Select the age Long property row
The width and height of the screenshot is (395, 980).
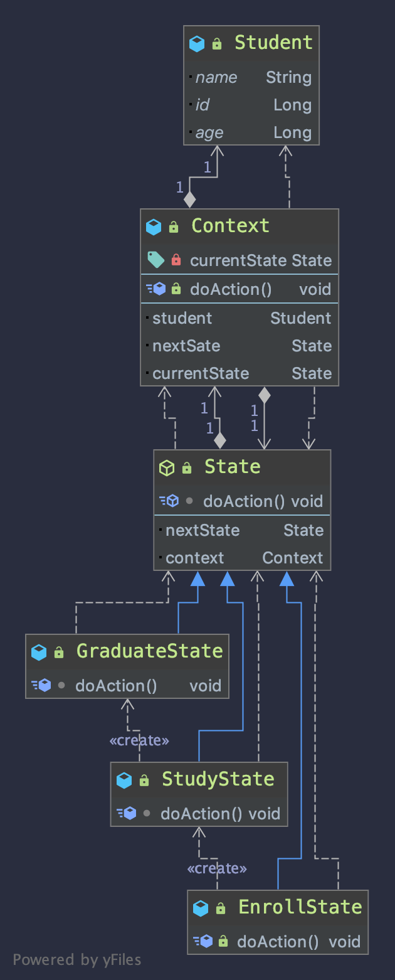(251, 132)
